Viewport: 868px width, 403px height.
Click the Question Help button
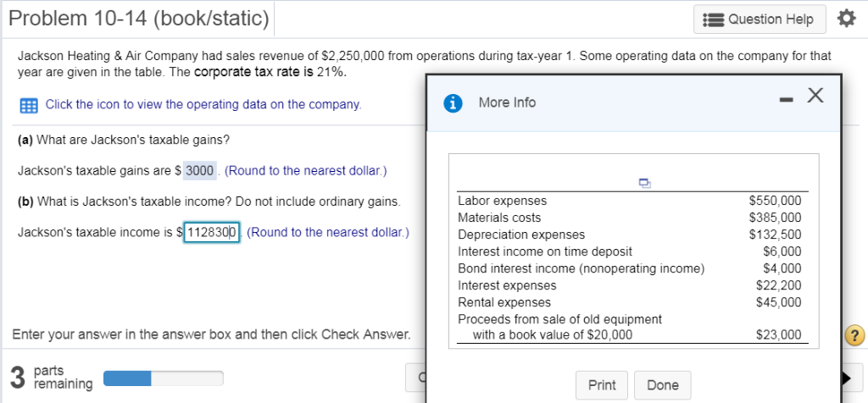(x=760, y=19)
